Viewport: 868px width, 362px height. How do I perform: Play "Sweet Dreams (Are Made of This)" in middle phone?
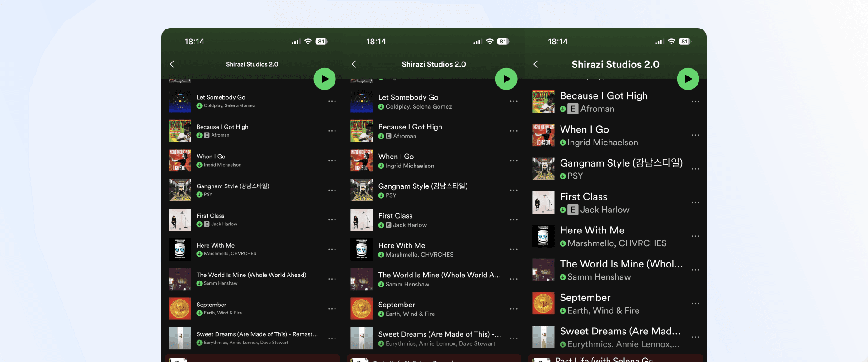[439, 334]
